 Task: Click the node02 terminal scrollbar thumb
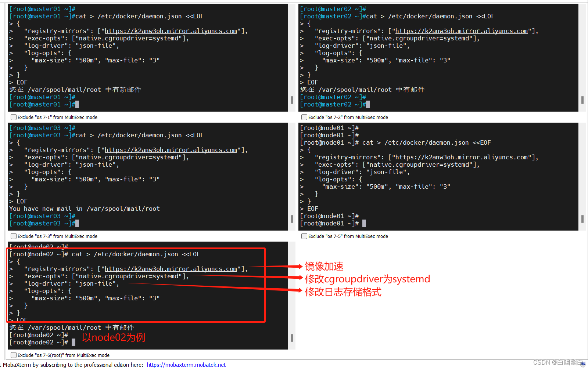coord(292,338)
